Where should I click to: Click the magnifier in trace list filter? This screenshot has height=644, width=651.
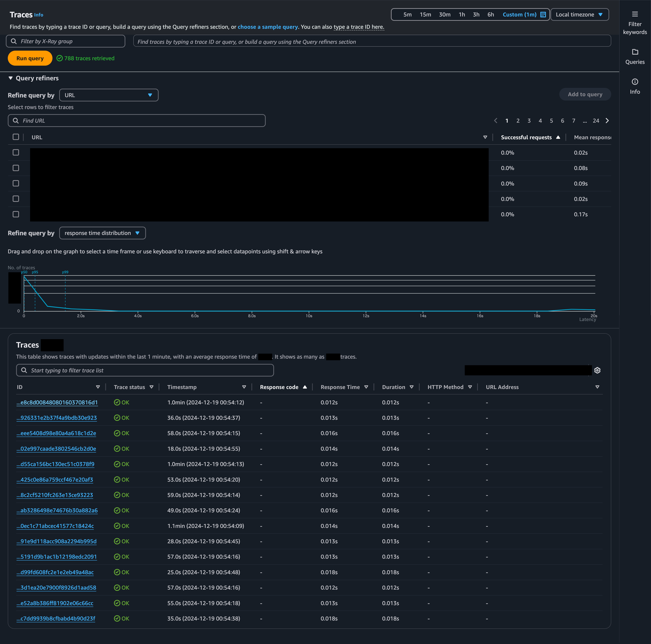click(24, 370)
